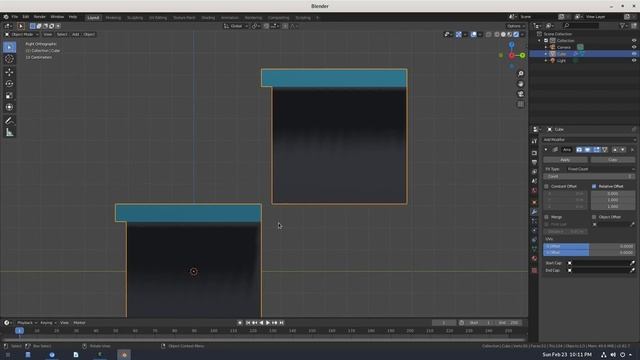Image resolution: width=640 pixels, height=360 pixels.
Task: Open the File menu
Action: (15, 17)
